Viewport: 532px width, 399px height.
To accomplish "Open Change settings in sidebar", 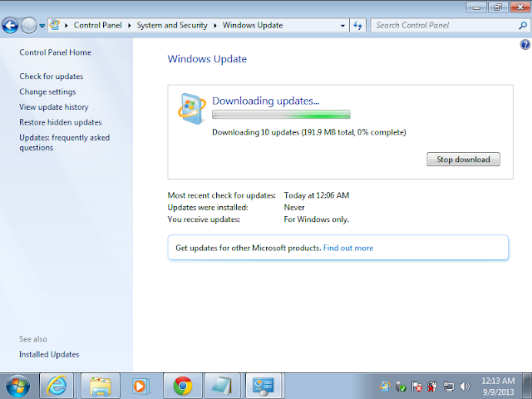I will (x=47, y=92).
